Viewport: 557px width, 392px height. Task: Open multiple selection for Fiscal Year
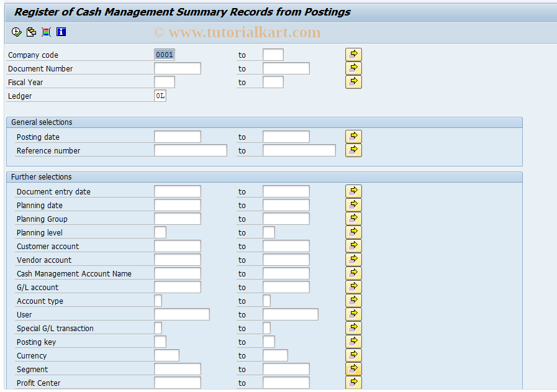click(353, 82)
